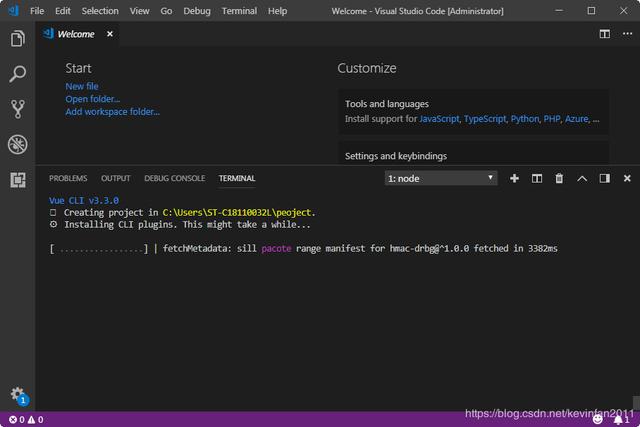Image resolution: width=640 pixels, height=427 pixels.
Task: Click the pacote word in terminal output
Action: 276,249
